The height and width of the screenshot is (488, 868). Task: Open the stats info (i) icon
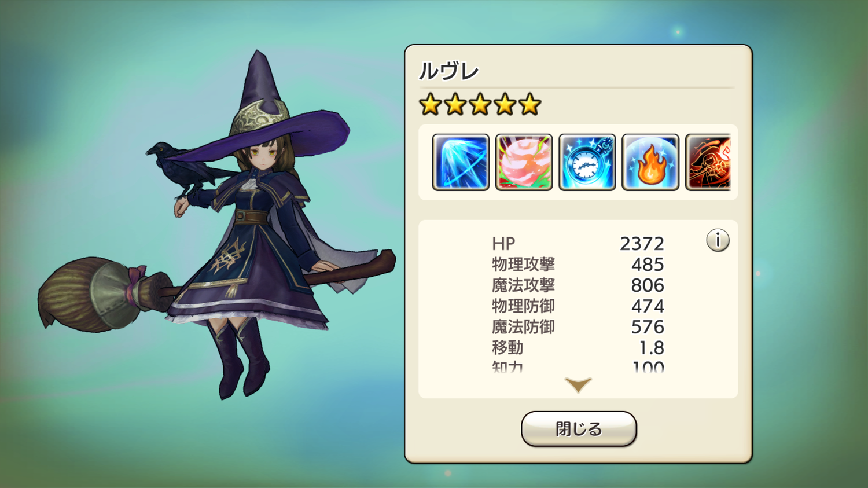718,240
